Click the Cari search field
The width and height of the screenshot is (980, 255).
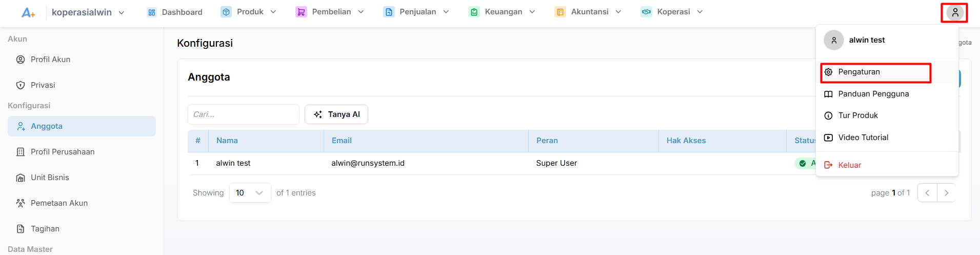click(244, 114)
